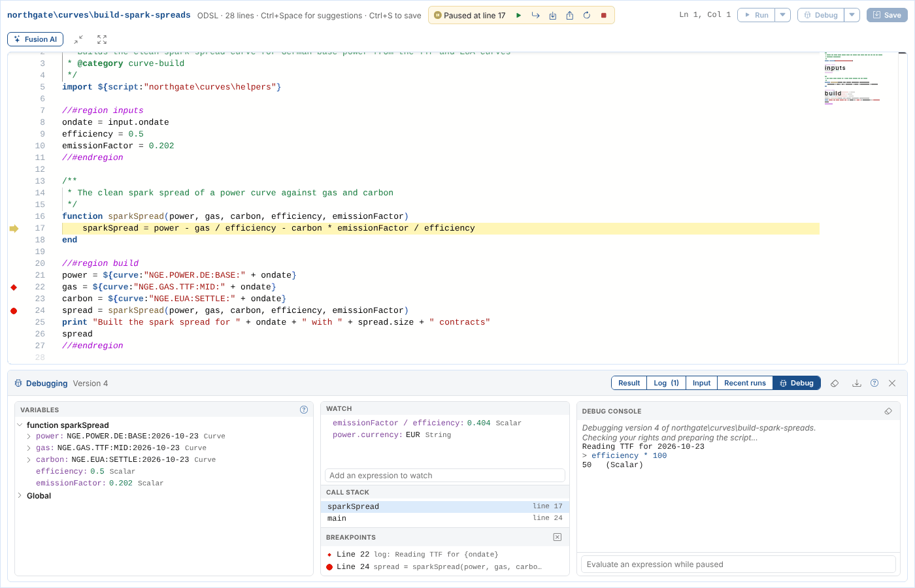Expand the editor to full screen
The height and width of the screenshot is (588, 915).
[102, 40]
